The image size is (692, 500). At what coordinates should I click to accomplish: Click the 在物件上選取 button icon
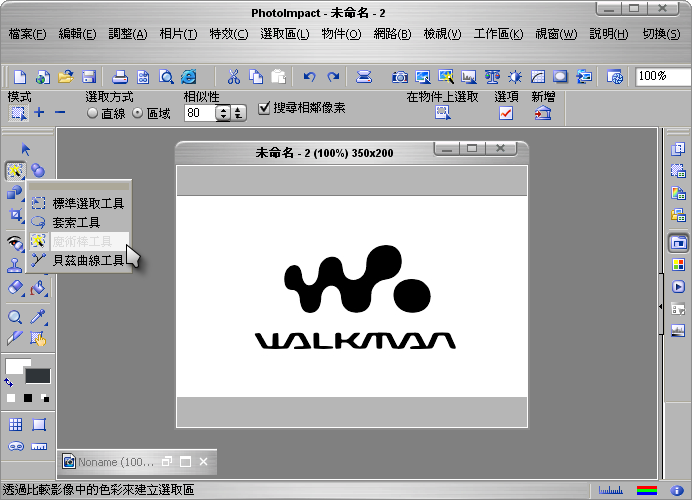(443, 113)
